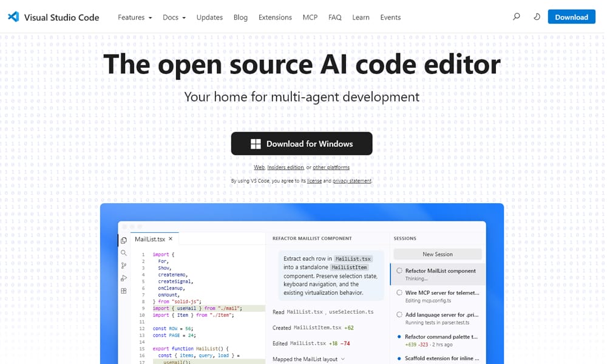Click the +639 -323 · 2 hrs ago status
Image resolution: width=607 pixels, height=364 pixels.
click(429, 345)
